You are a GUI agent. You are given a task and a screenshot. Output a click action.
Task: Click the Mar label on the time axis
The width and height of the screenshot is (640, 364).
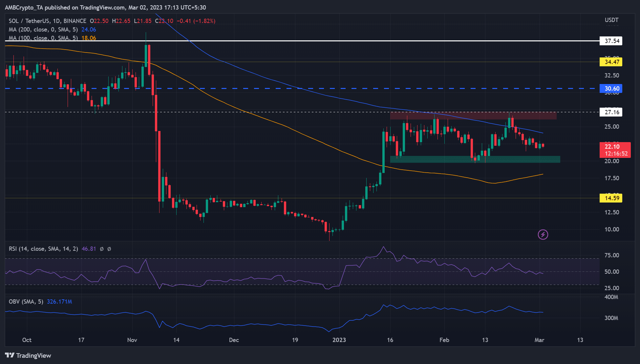(x=540, y=340)
